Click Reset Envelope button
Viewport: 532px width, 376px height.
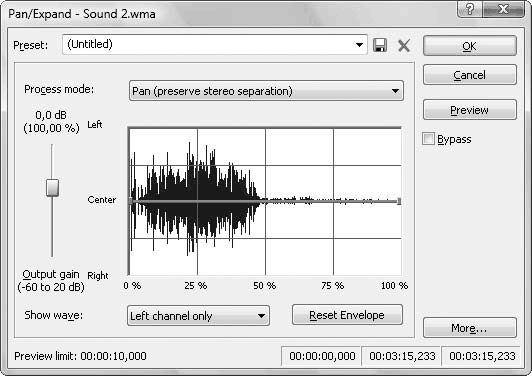coord(347,315)
